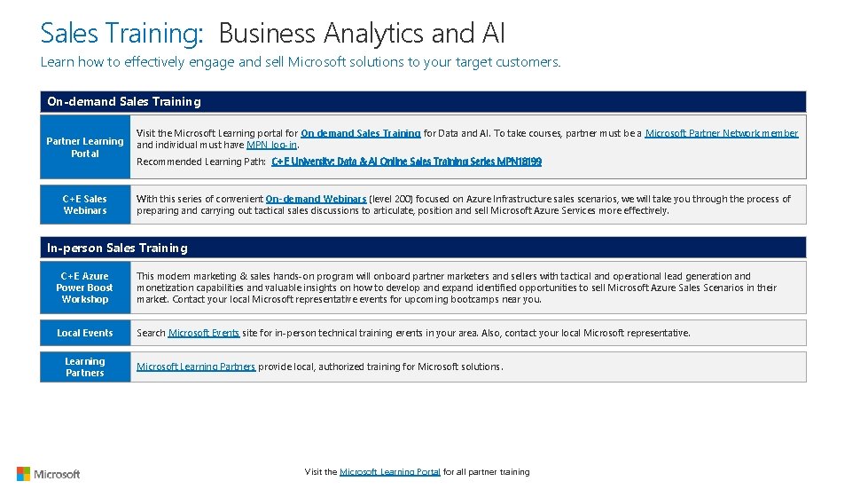Click the MPN log-in link

(272, 145)
